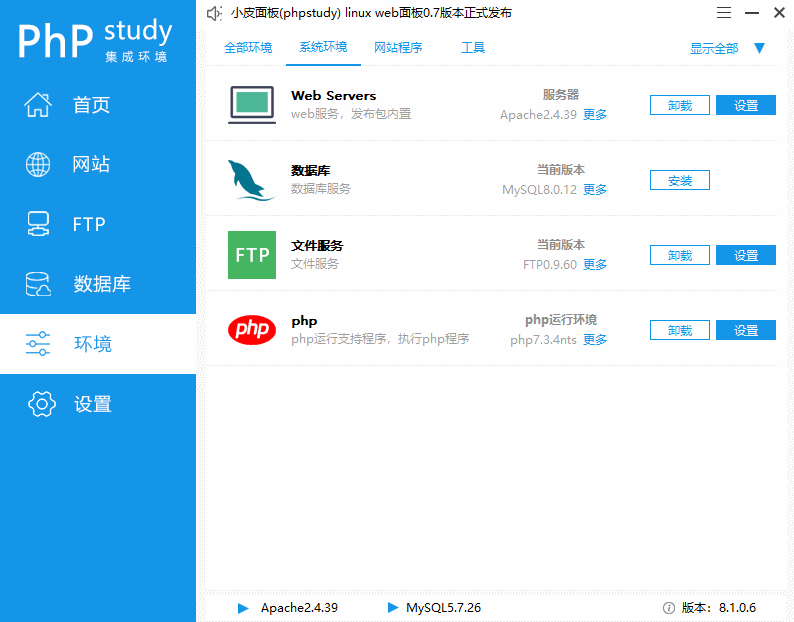Uninstall 文件服务 with 卸载 button
This screenshot has height=622, width=794.
(680, 255)
